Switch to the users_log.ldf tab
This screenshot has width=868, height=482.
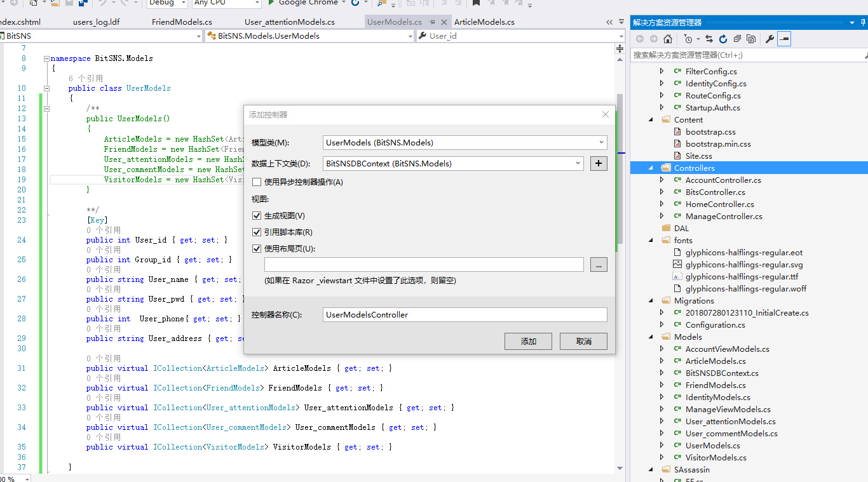point(96,22)
